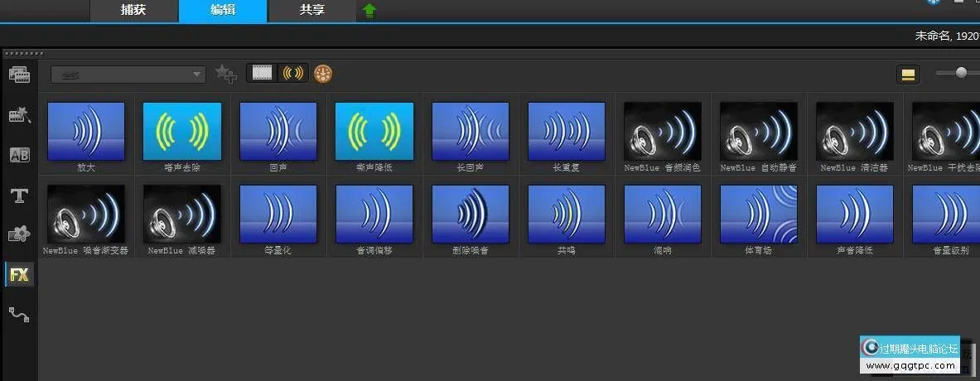Open the Transitions (AB) library
The width and height of the screenshot is (980, 381).
click(x=19, y=155)
